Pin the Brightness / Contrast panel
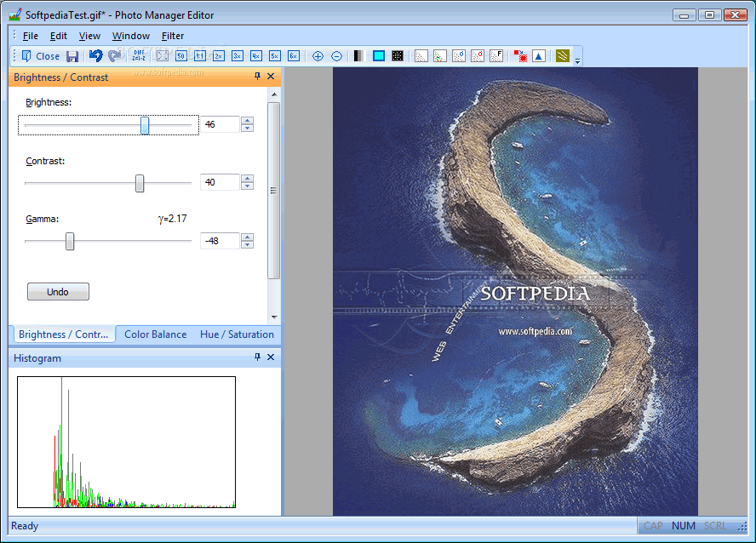 point(257,76)
